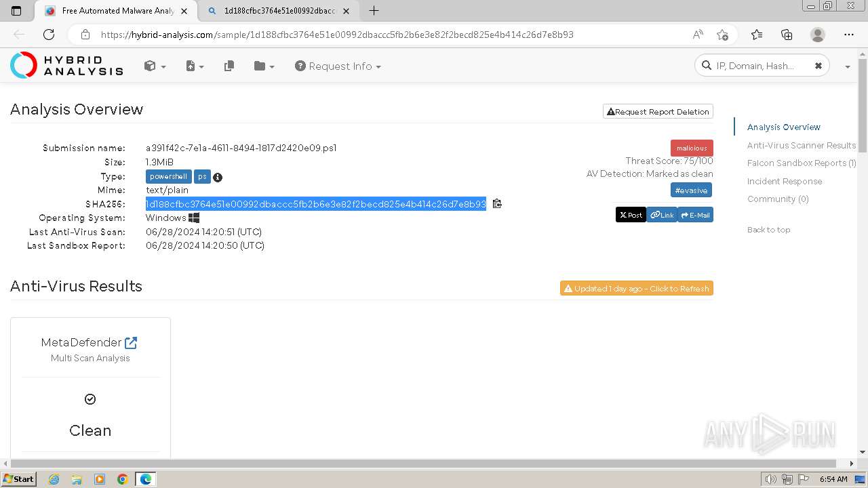Viewport: 868px width, 488px height.
Task: Open Internet Explorer from taskbar
Action: [54, 479]
